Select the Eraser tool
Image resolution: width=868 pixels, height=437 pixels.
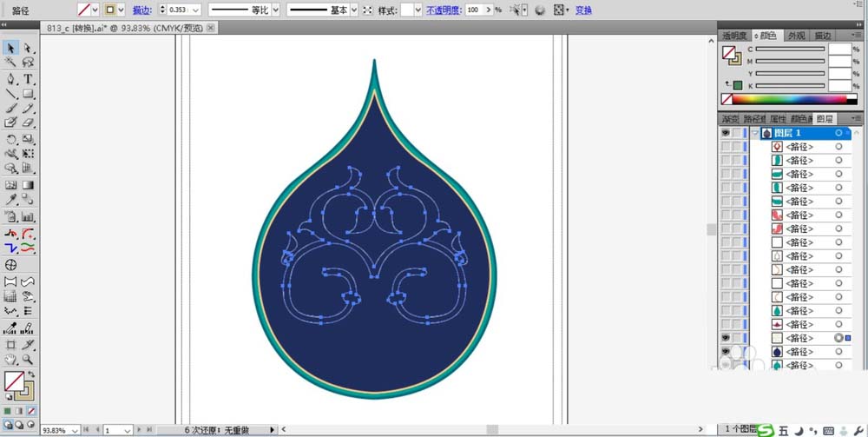pos(28,122)
